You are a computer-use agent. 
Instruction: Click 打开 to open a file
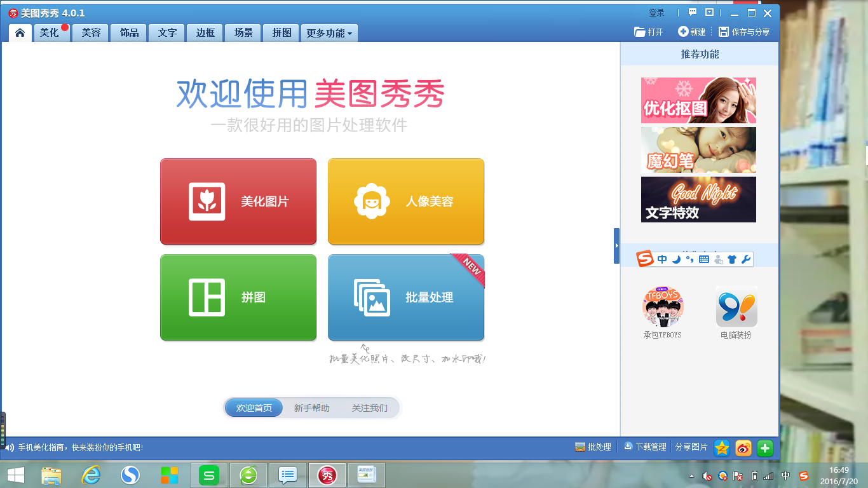coord(649,32)
